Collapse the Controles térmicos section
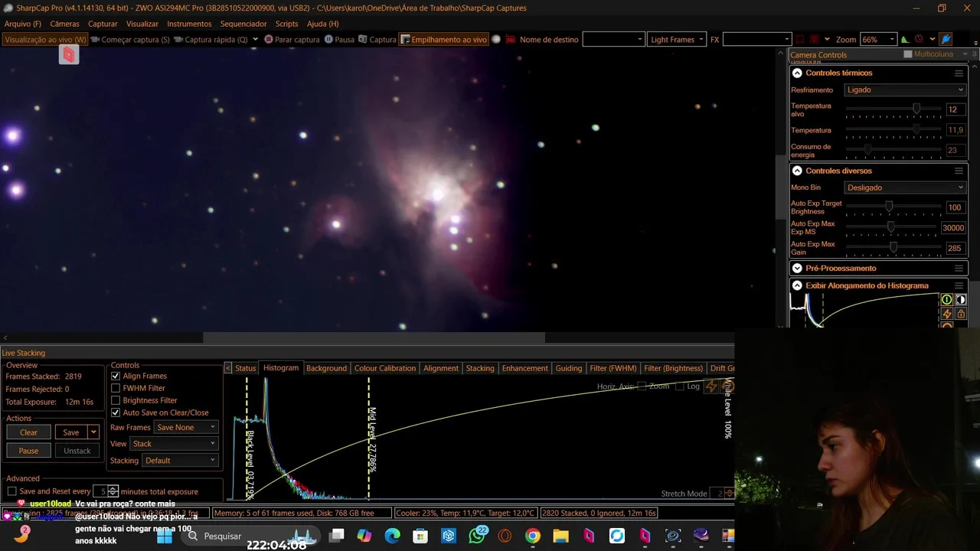 pos(797,73)
